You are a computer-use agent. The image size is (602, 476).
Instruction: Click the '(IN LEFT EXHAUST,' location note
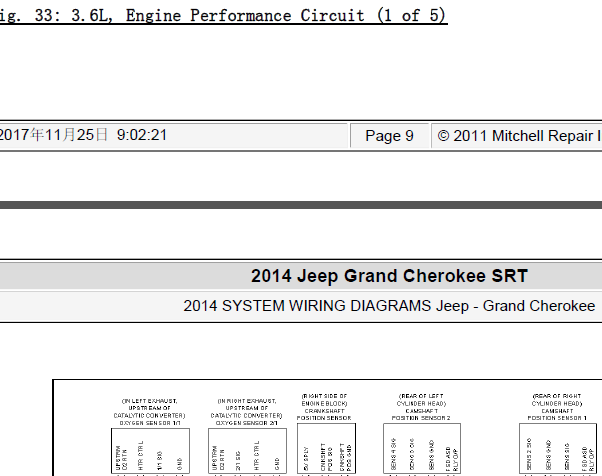tap(150, 401)
